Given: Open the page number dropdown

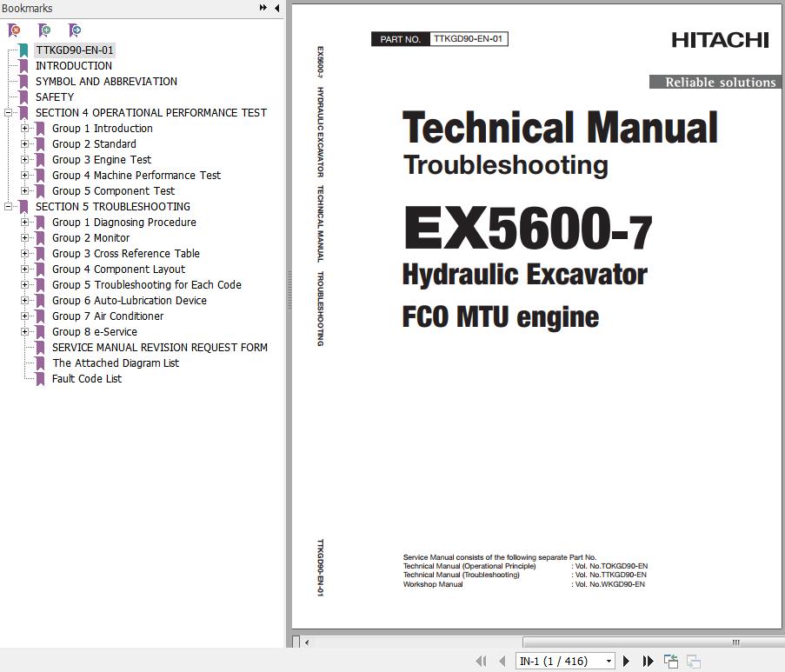Looking at the screenshot, I should point(609,662).
